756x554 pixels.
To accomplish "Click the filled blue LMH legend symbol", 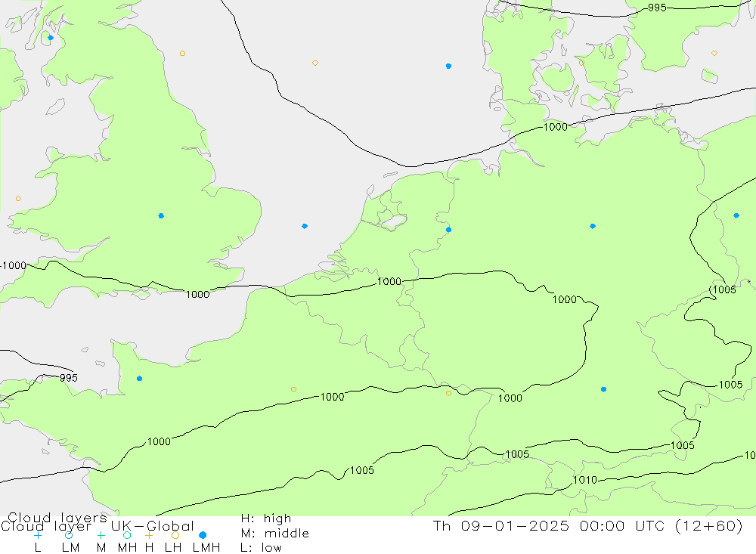I will [203, 535].
